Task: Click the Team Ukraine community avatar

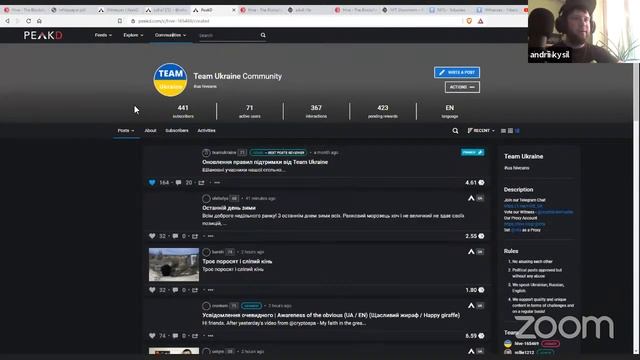Action: [170, 80]
